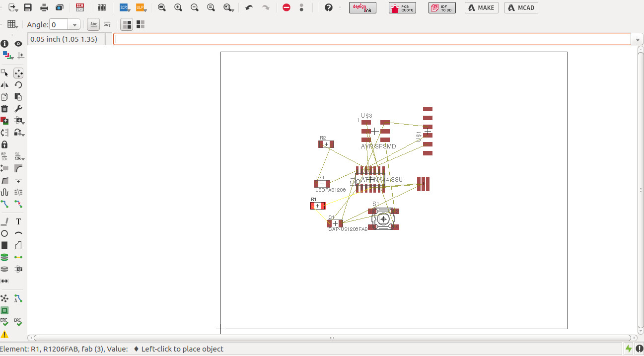Viewport: 644px width, 356px height.
Task: Click the command line input field
Action: tap(372, 39)
